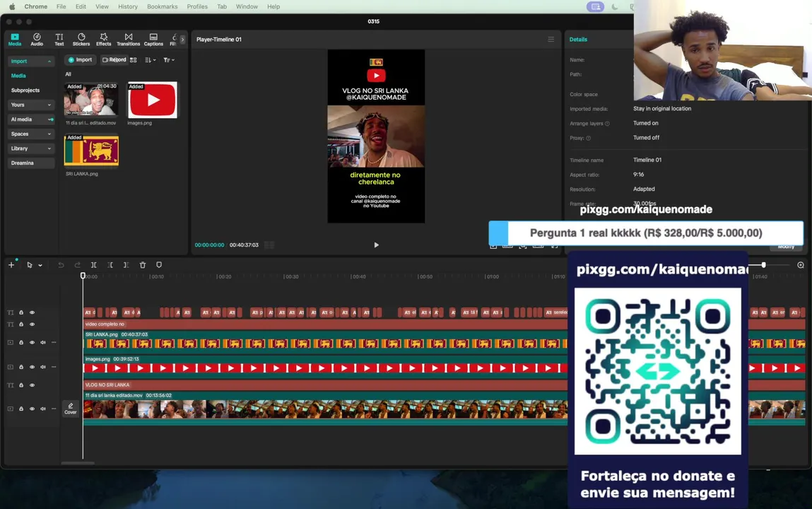This screenshot has width=812, height=509.
Task: Hide the VLOG NO SRI LANKA text track
Action: pyautogui.click(x=32, y=385)
